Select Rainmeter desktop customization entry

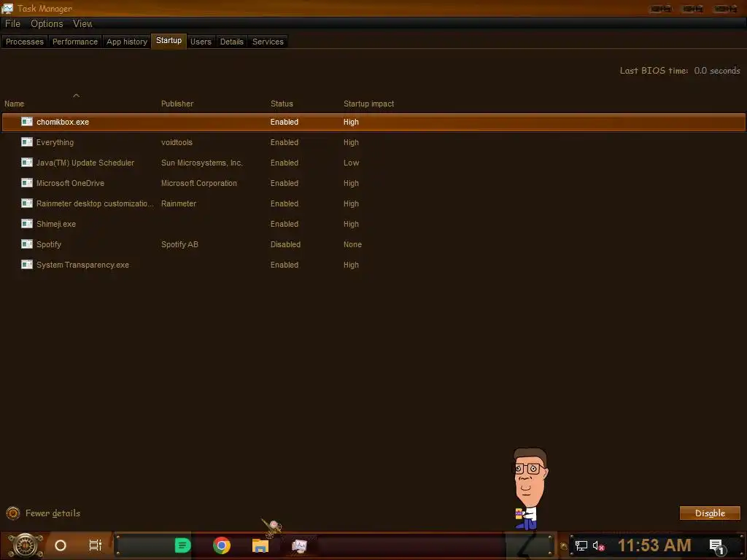(x=373, y=204)
